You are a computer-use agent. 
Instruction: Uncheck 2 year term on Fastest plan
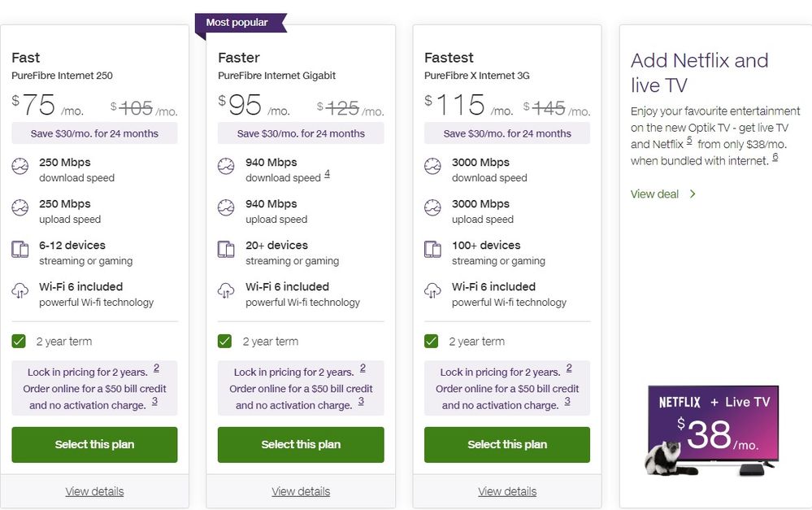point(432,341)
